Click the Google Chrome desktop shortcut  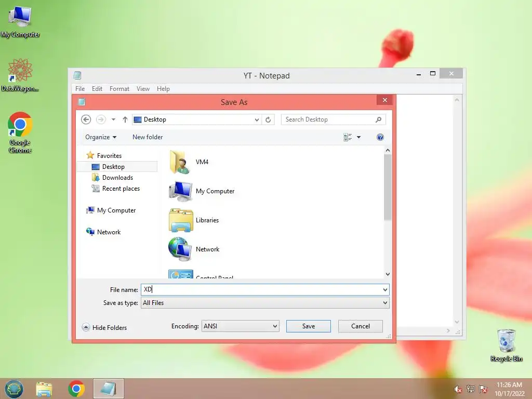pos(20,132)
